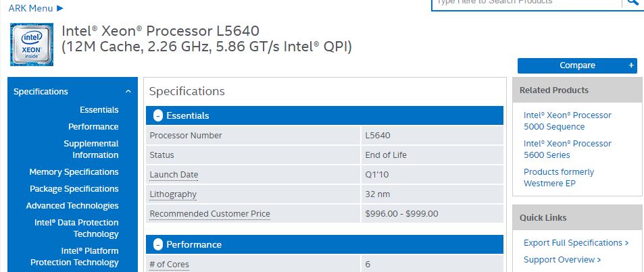Click Export Full Specifications link
Viewport: 644px width, 272px height.
point(576,243)
